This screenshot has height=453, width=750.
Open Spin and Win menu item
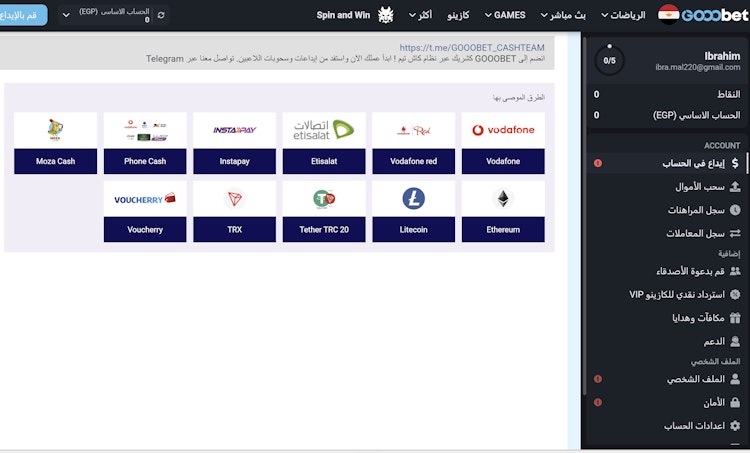pos(343,15)
